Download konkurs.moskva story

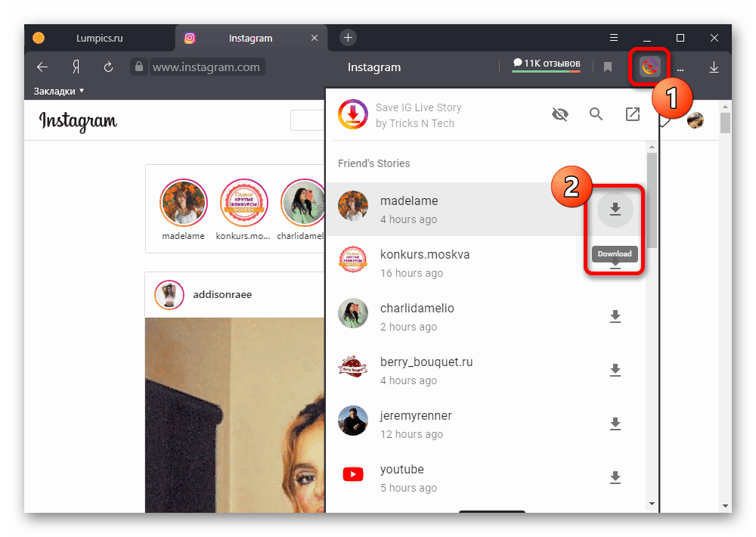coord(615,264)
